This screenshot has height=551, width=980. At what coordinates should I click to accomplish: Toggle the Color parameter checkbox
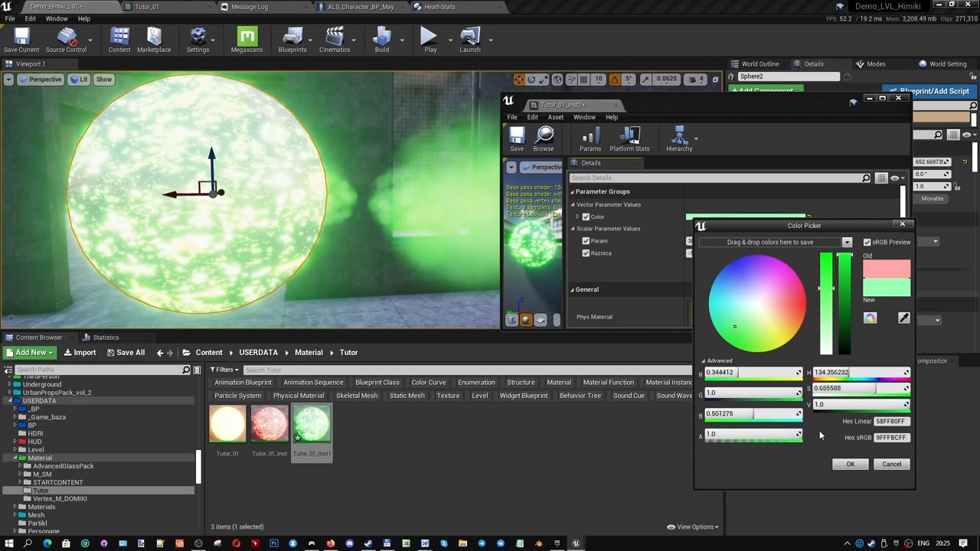(x=586, y=217)
